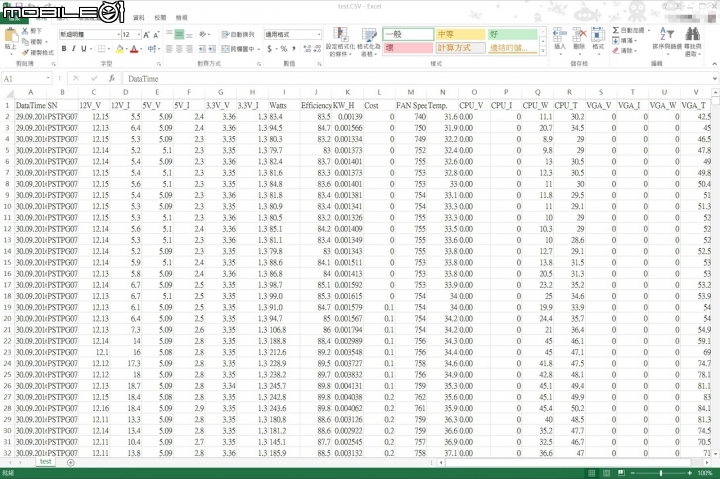Open Find & Select binoculars icon
Screen dimensions: 720x479
[692, 34]
